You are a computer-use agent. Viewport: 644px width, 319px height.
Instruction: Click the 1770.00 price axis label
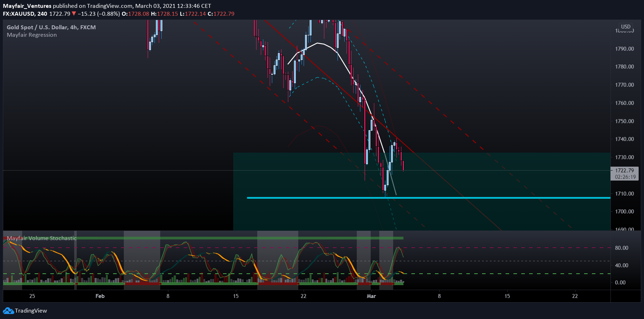coord(624,85)
